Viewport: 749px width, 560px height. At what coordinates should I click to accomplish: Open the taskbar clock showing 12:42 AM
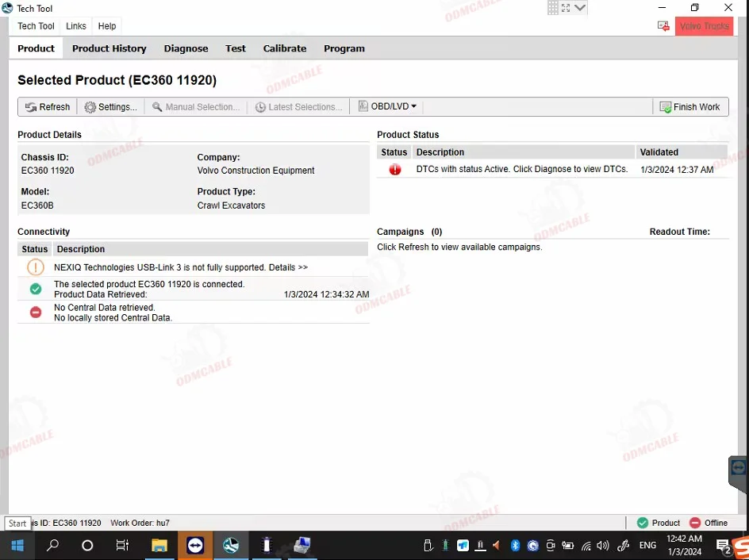pyautogui.click(x=684, y=545)
